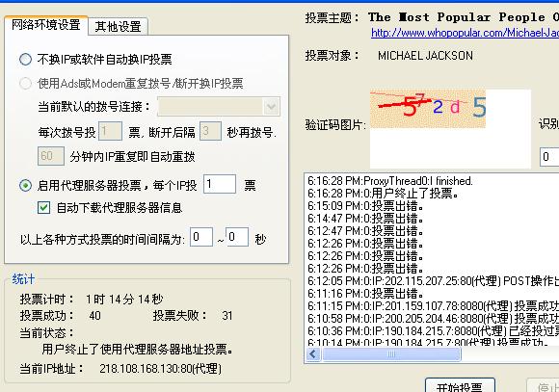Click the 每次拨号投 votes count field
559x392 pixels.
tap(110, 131)
